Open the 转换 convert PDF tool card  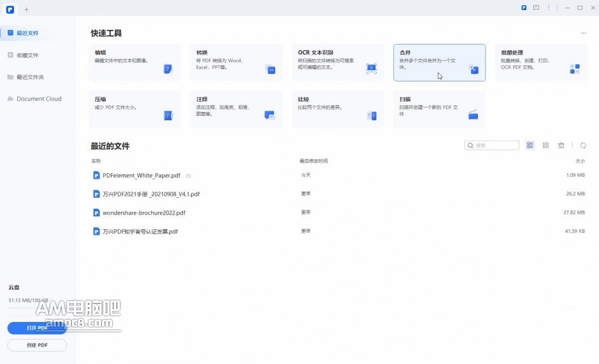[x=236, y=62]
